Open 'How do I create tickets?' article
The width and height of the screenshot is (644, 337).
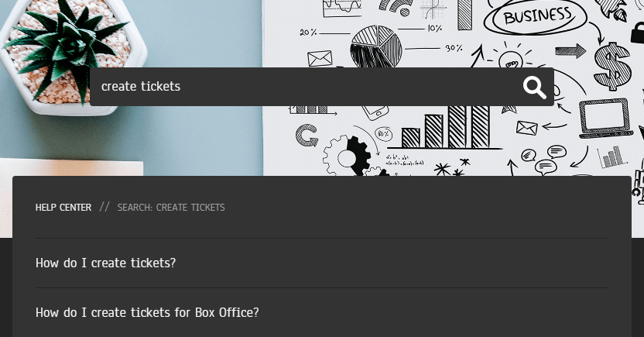click(106, 263)
